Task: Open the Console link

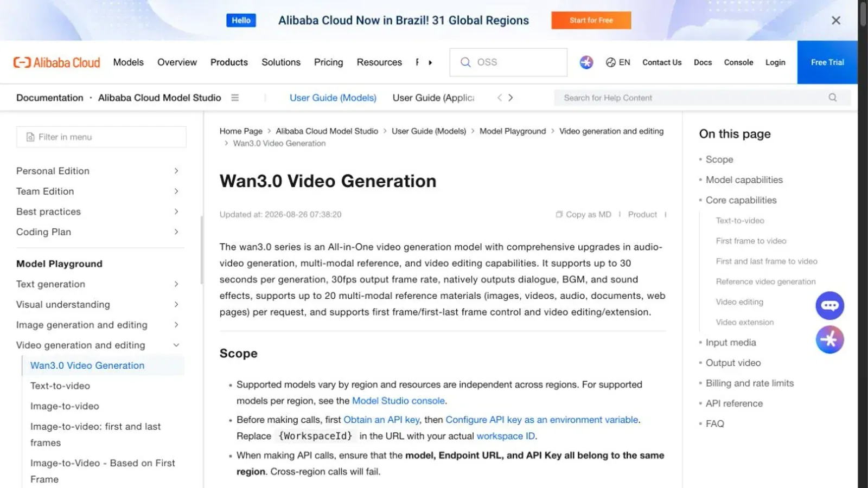Action: (x=738, y=62)
